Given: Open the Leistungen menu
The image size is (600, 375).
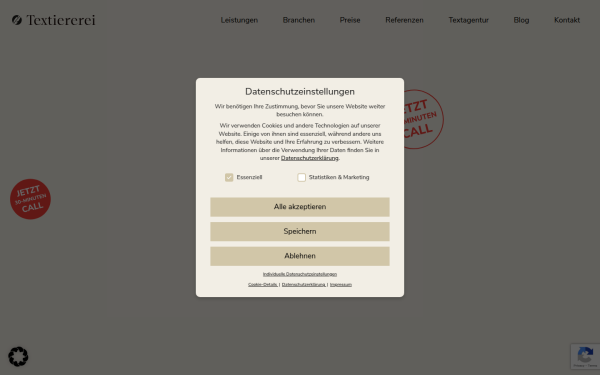Looking at the screenshot, I should click(x=239, y=20).
